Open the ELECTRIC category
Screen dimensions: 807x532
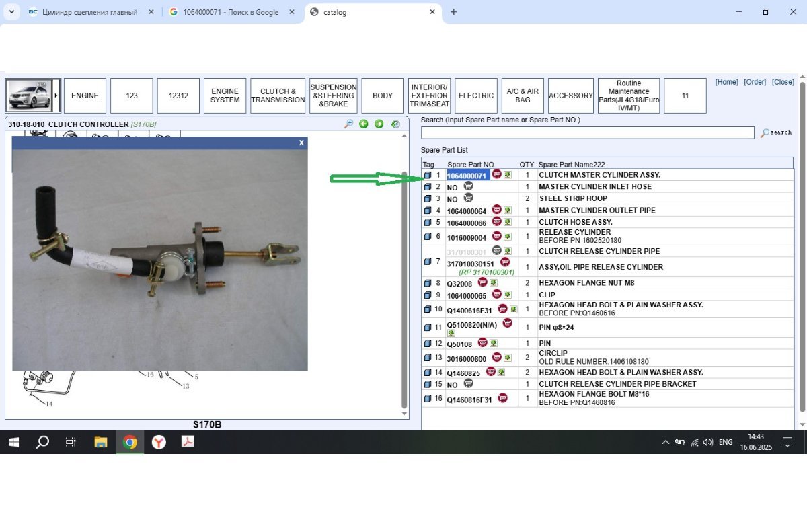click(476, 96)
